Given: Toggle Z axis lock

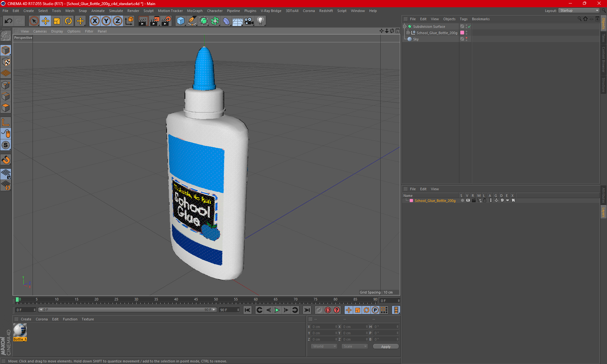Looking at the screenshot, I should click(x=118, y=21).
